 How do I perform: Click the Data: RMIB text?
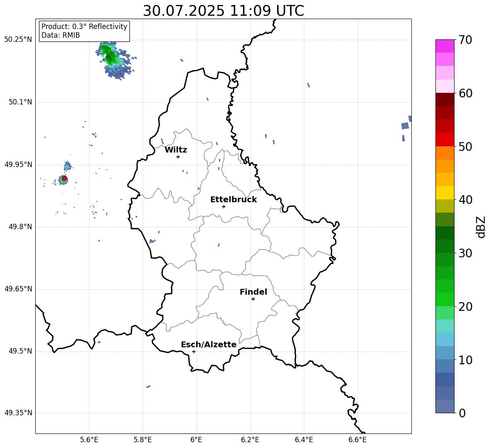(x=61, y=35)
